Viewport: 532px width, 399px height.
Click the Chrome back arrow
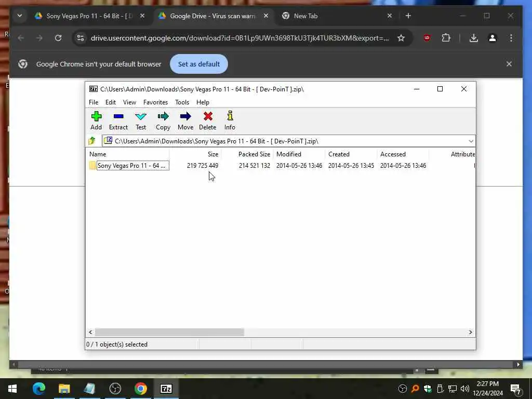(21, 38)
